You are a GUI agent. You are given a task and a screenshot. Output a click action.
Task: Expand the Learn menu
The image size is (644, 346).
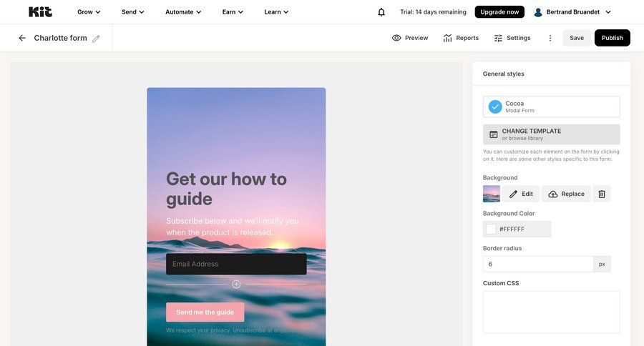pos(276,12)
